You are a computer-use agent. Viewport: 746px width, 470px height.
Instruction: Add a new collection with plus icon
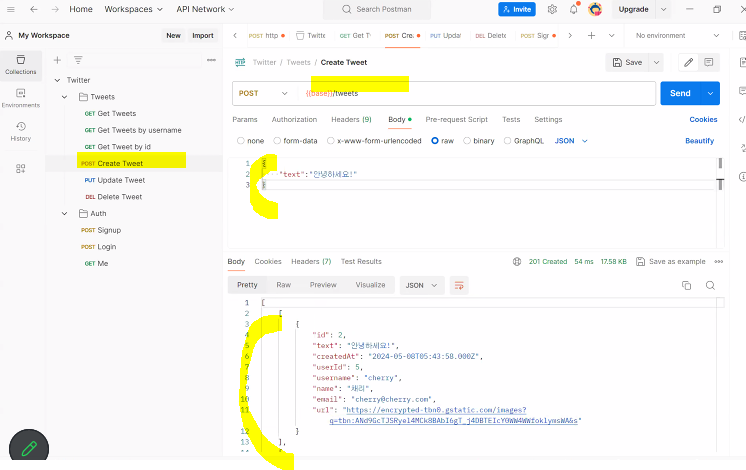pos(57,60)
